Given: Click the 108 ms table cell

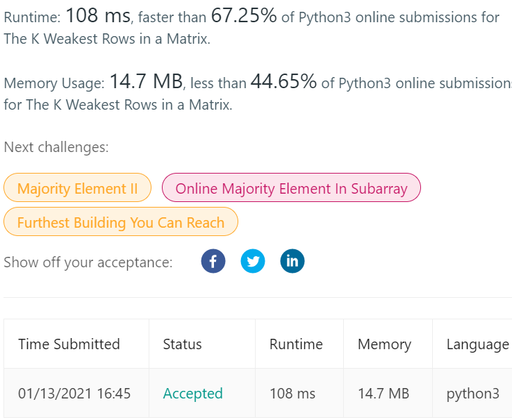Looking at the screenshot, I should (x=292, y=394).
